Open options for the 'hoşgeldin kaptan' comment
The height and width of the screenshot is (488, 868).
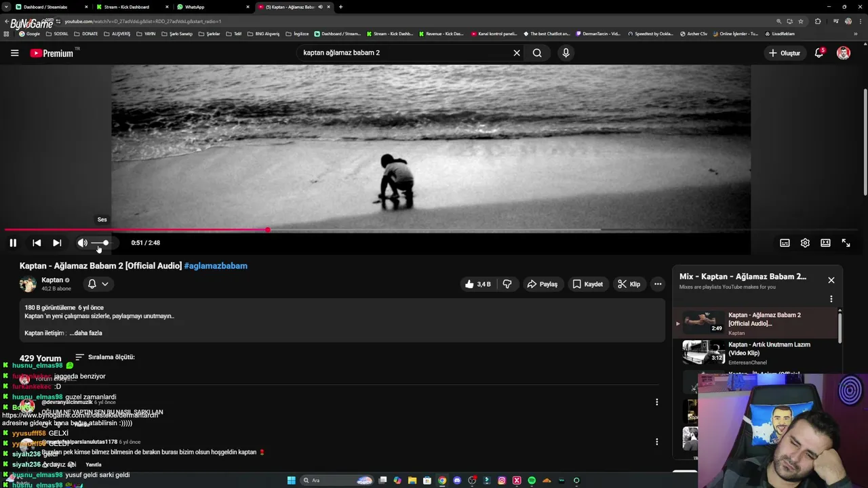click(656, 442)
